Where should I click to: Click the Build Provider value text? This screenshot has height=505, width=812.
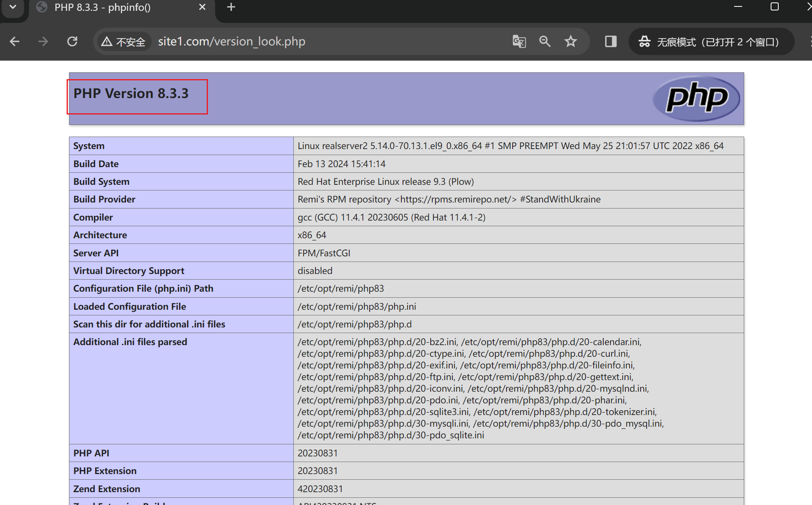[x=449, y=199]
